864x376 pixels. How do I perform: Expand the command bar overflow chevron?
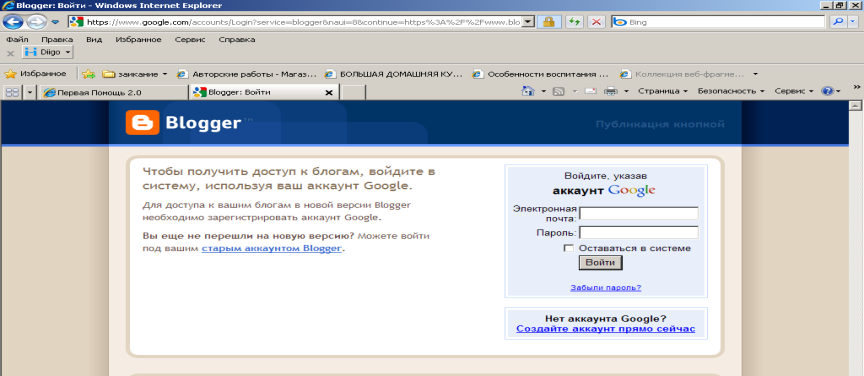click(857, 87)
